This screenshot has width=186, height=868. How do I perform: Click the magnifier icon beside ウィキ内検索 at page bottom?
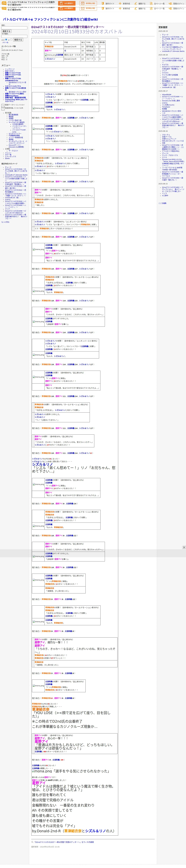(x=32, y=842)
